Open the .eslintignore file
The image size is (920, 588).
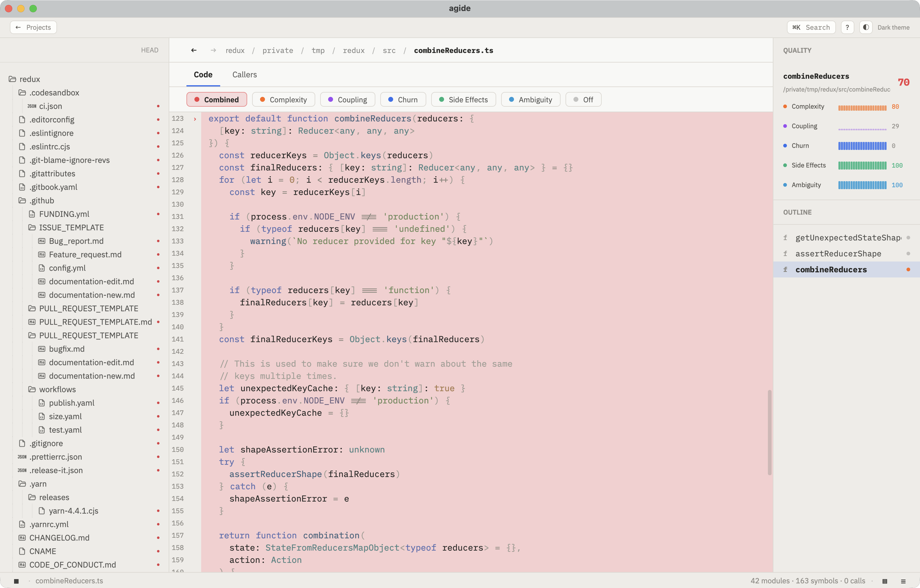(x=52, y=133)
